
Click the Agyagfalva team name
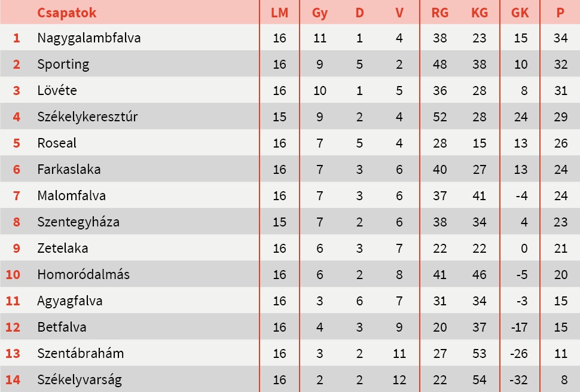coord(69,301)
